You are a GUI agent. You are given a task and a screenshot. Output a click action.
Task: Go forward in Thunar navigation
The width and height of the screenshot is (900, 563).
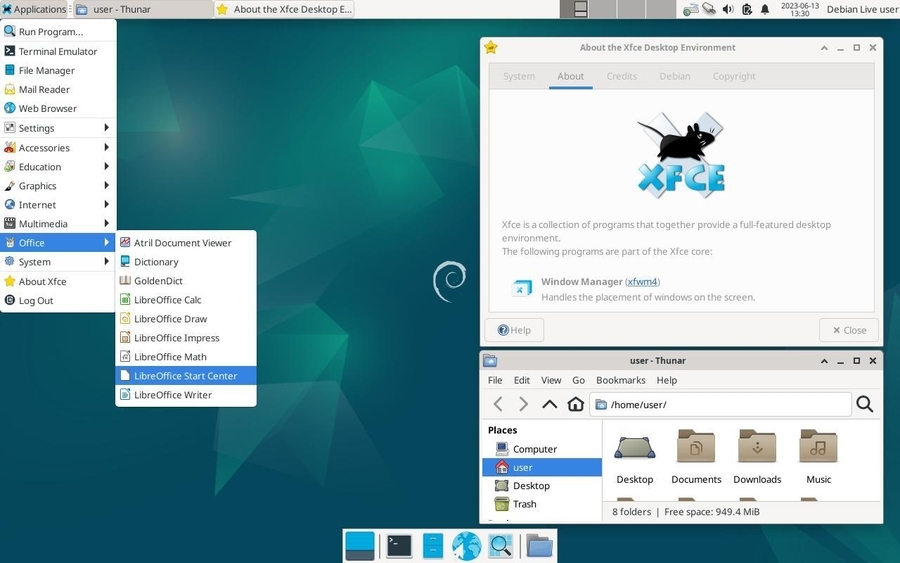[523, 404]
